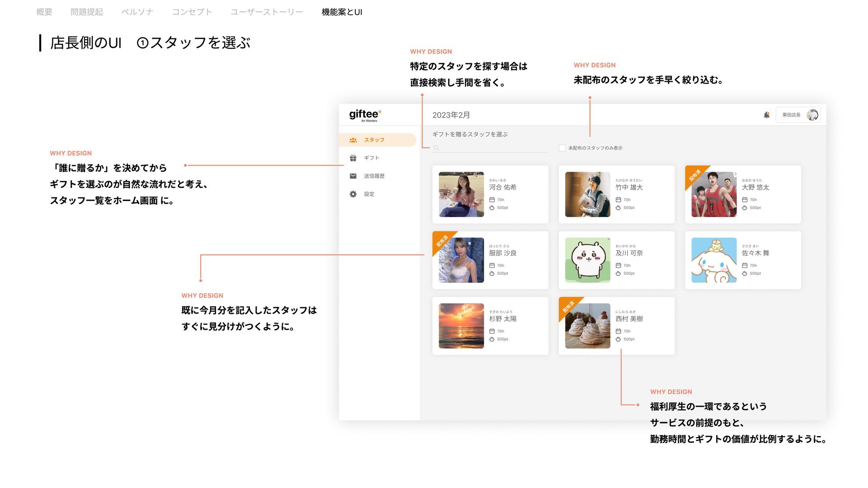Viewport: 868px width, 488px height.
Task: Open the notification bell icon
Action: 767,115
